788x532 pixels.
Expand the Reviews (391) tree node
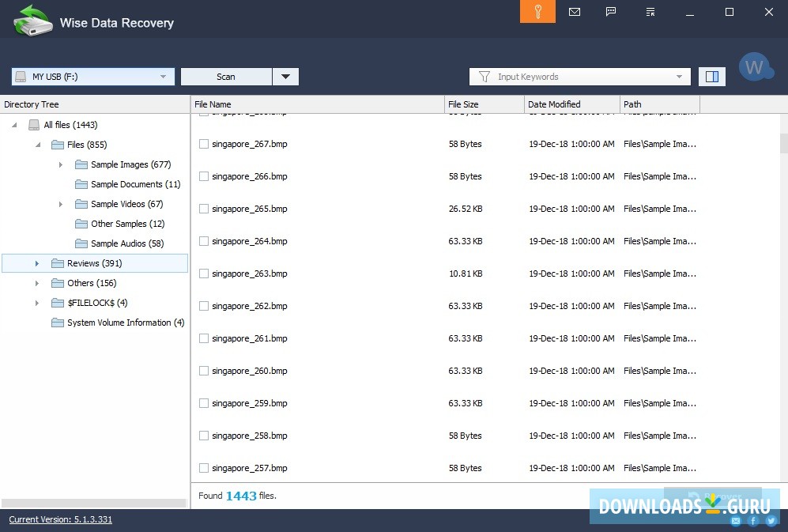point(37,263)
